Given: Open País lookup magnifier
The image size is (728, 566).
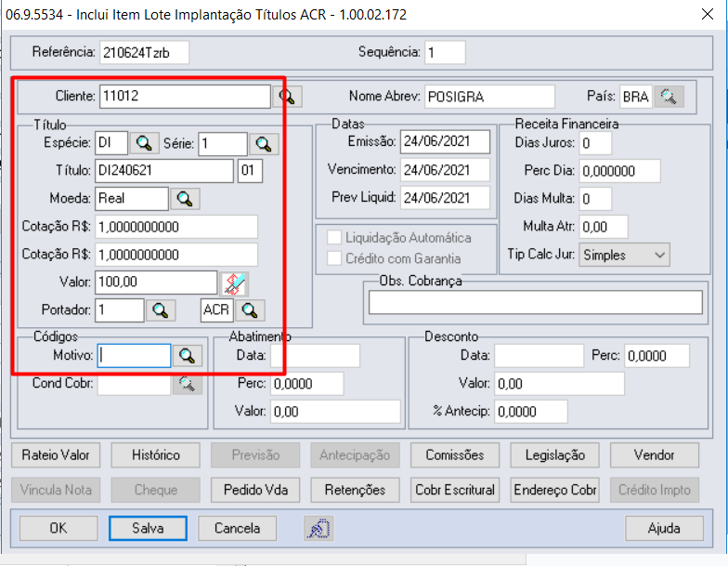Looking at the screenshot, I should [x=669, y=97].
